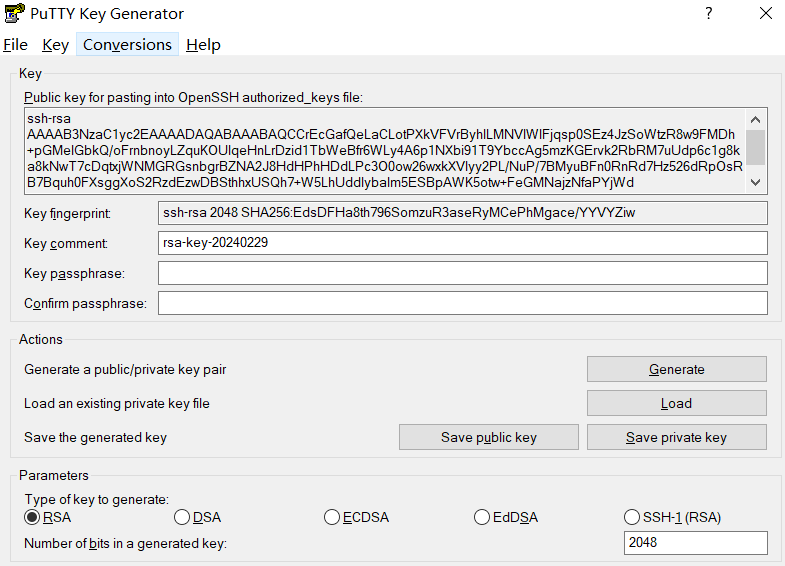Image resolution: width=785 pixels, height=566 pixels.
Task: Click the Generate button
Action: [676, 369]
